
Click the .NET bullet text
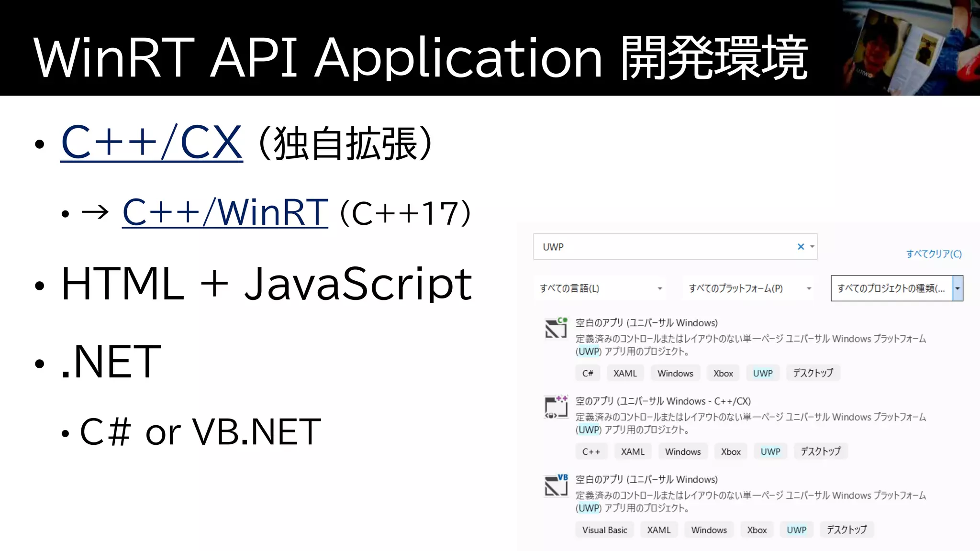point(111,362)
